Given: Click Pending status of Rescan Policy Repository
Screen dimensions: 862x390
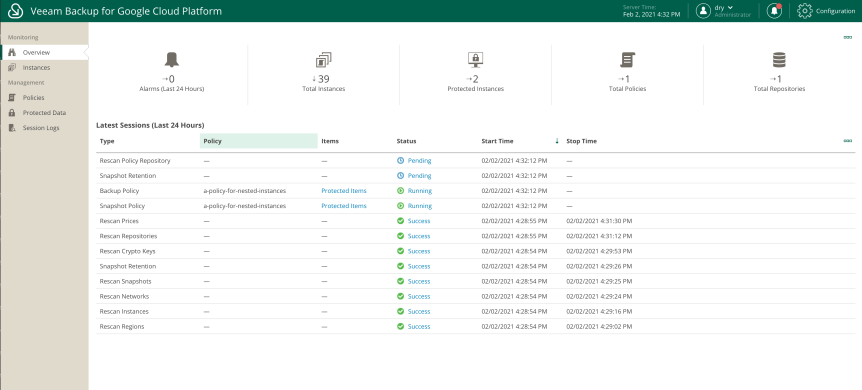Looking at the screenshot, I should [x=419, y=161].
